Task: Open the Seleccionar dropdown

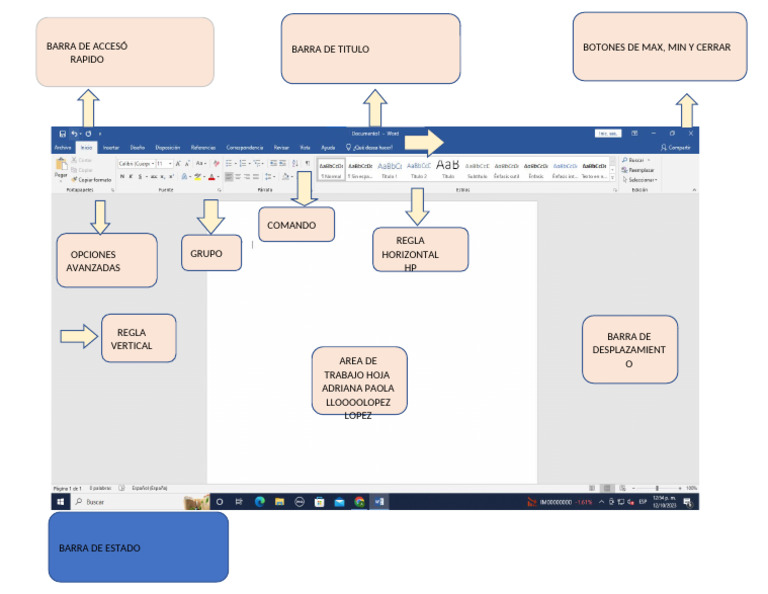Action: [x=640, y=180]
